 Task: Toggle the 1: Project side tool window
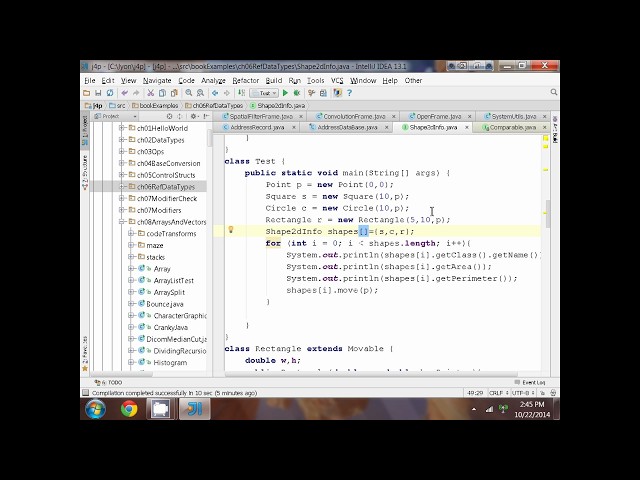pos(85,130)
